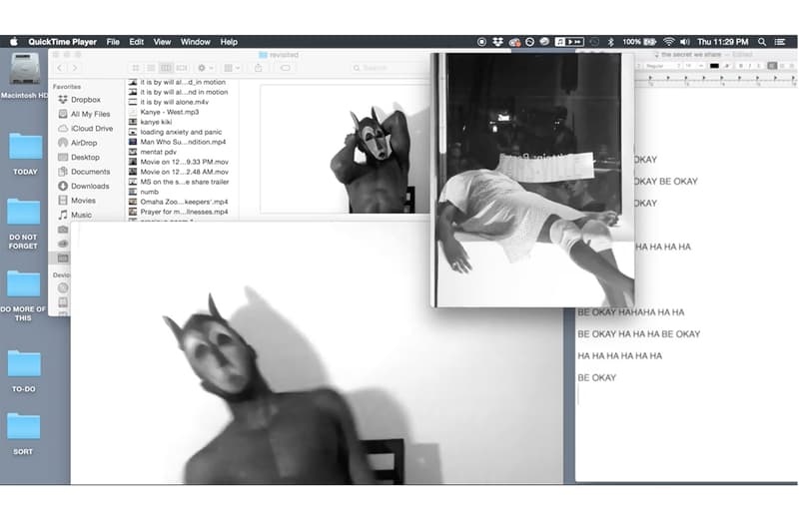Screen dimensions: 799x532
Task: Switch Finder to list view
Action: pyautogui.click(x=151, y=68)
